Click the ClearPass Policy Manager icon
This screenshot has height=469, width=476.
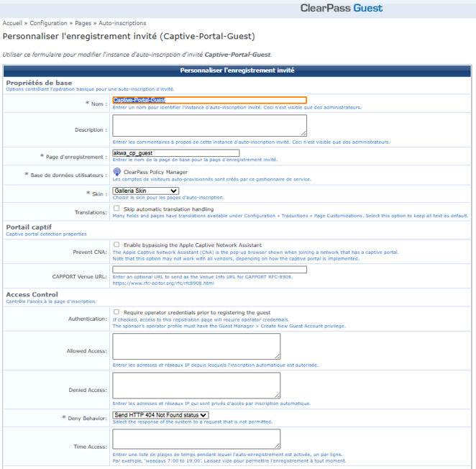(117, 172)
